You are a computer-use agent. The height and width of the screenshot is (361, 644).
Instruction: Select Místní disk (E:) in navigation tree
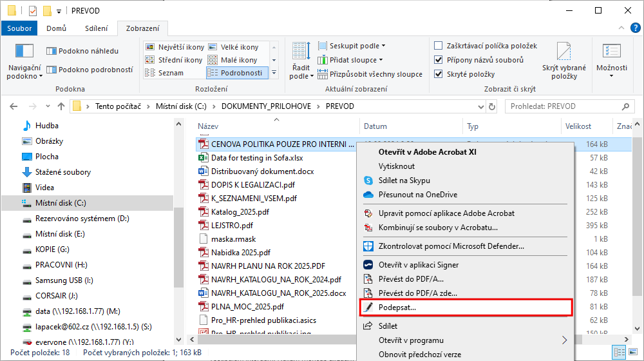(x=60, y=234)
